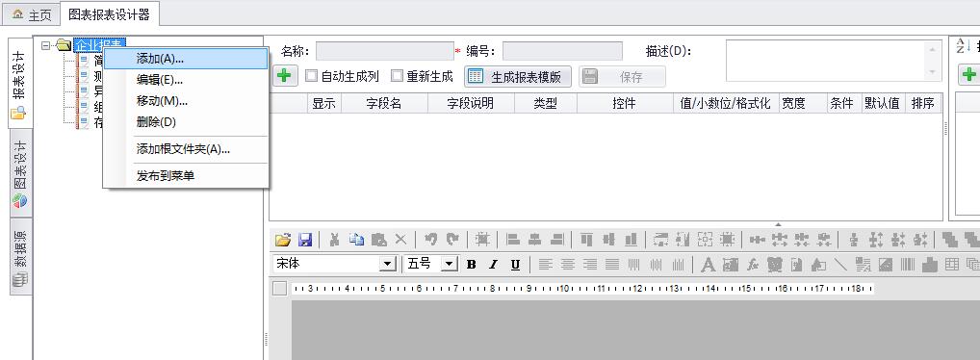
Task: Toggle Italic formatting
Action: click(x=493, y=264)
